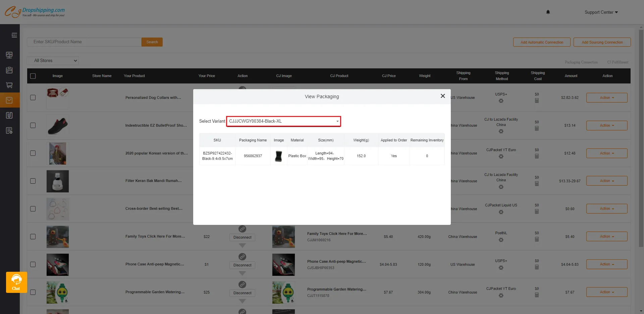Click link icon above Phone Case Disconnect
The image size is (644, 314).
tap(242, 257)
